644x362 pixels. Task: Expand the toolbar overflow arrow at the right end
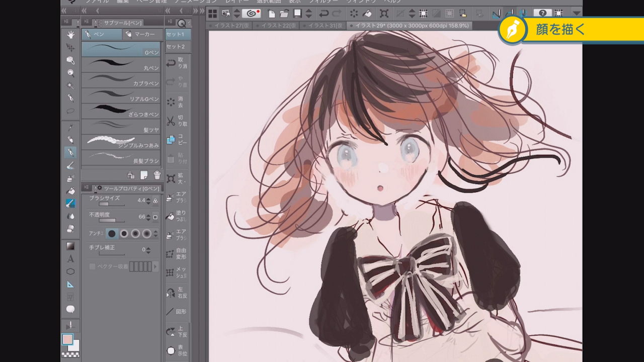tap(577, 14)
